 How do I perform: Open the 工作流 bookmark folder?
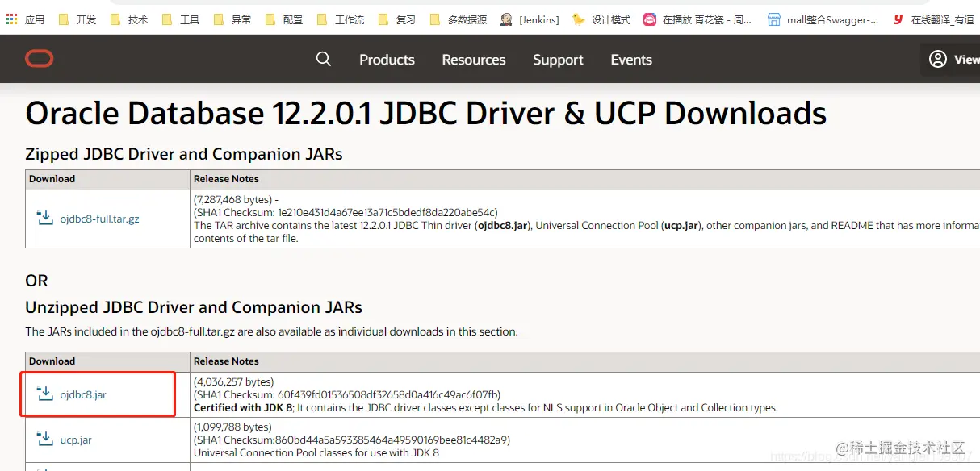341,19
